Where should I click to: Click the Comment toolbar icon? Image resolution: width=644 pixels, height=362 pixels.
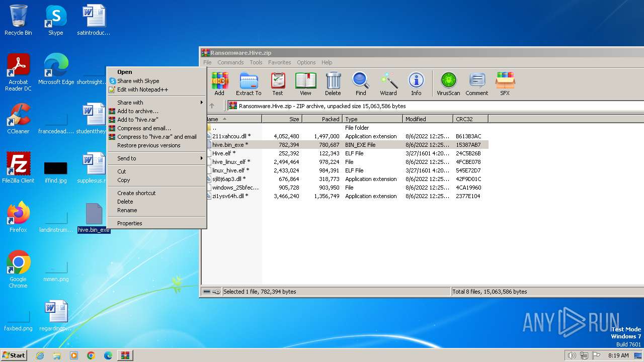pyautogui.click(x=477, y=83)
